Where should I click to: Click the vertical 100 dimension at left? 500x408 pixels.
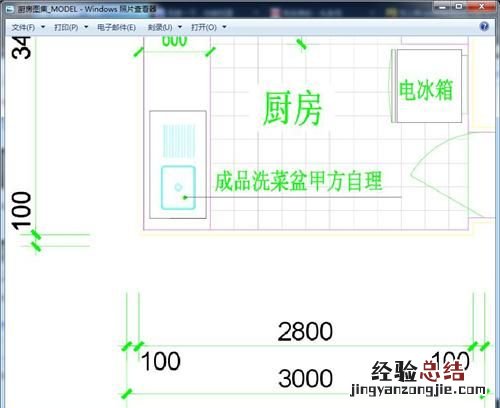(x=22, y=211)
